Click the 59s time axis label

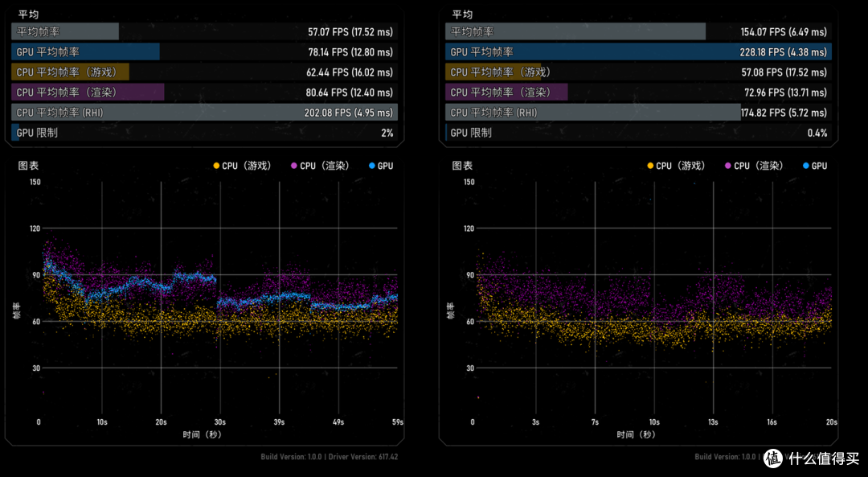(x=398, y=422)
